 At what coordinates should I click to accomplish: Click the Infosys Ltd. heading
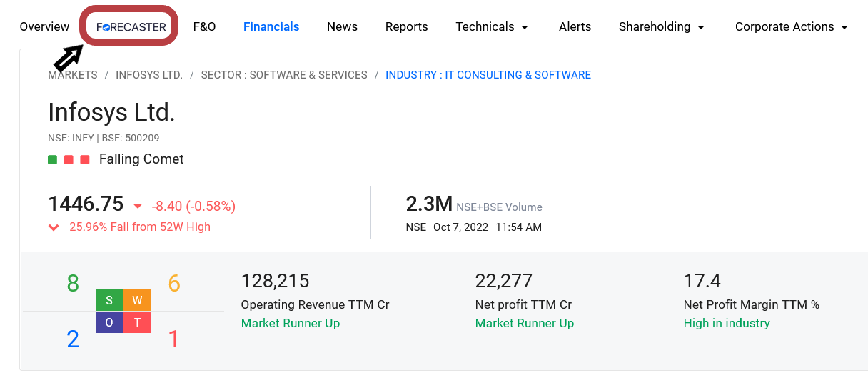(111, 112)
